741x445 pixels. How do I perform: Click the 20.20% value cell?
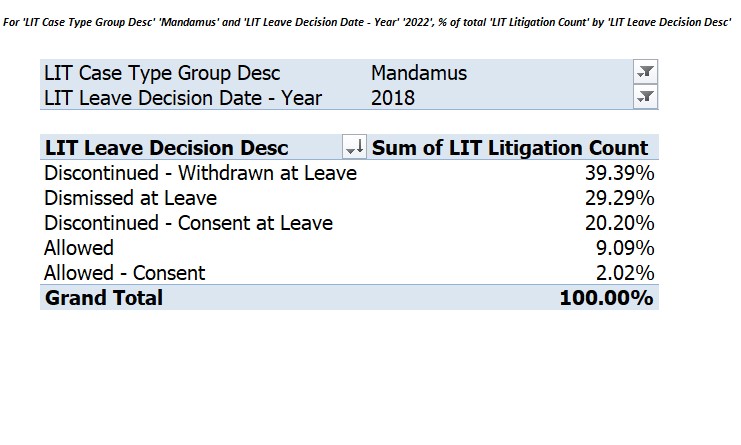tap(620, 223)
